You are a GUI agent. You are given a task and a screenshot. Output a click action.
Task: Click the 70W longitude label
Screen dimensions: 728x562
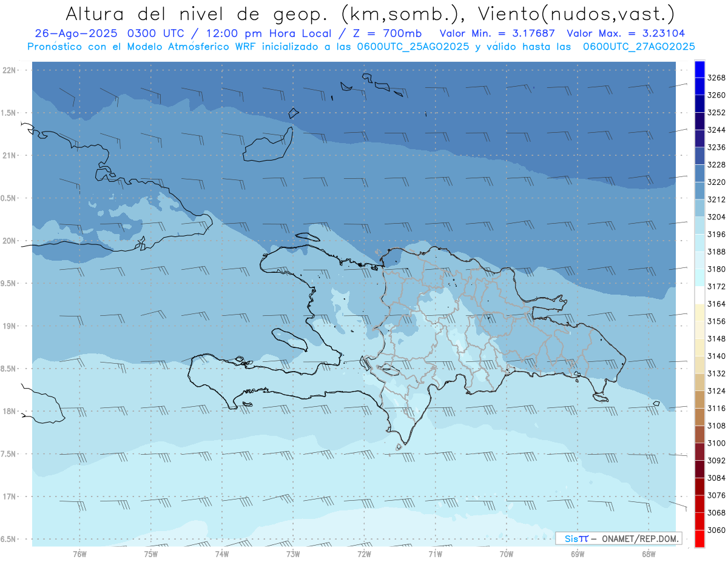pos(507,554)
